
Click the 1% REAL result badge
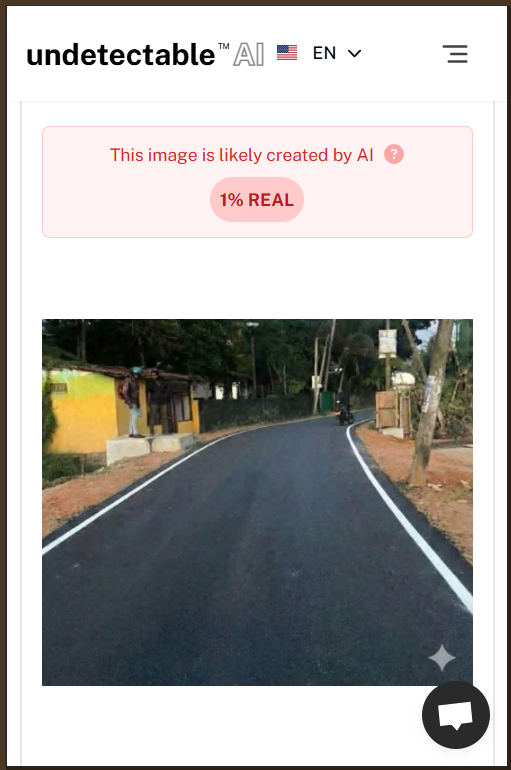coord(257,199)
